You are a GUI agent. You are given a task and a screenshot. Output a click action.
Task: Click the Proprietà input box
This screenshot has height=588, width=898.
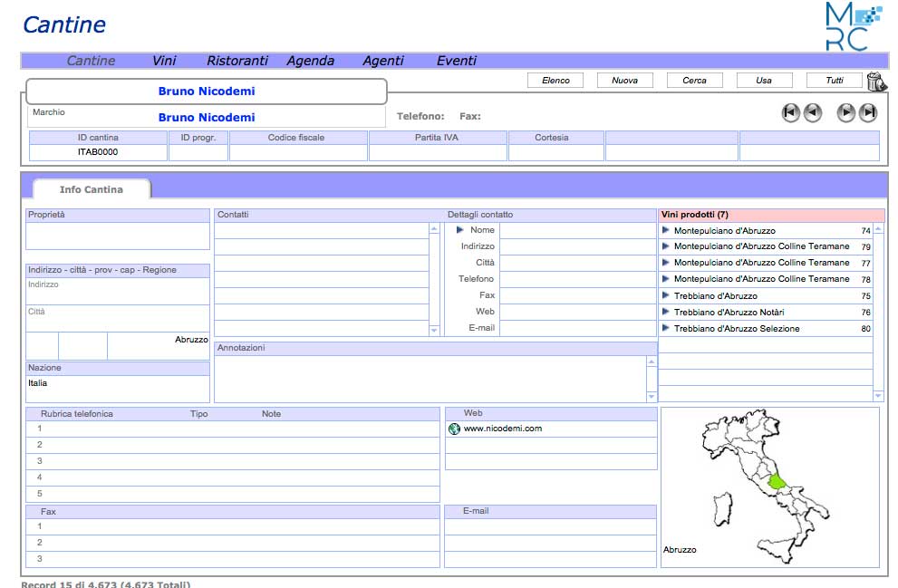click(x=118, y=236)
